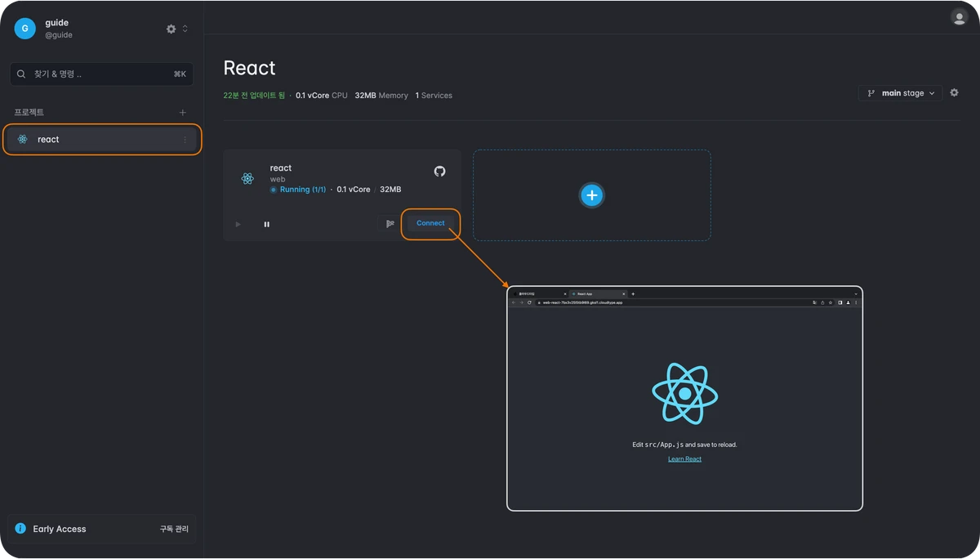Click the 0.1 vCore CPU summary
Image resolution: width=980 pixels, height=559 pixels.
(x=321, y=96)
